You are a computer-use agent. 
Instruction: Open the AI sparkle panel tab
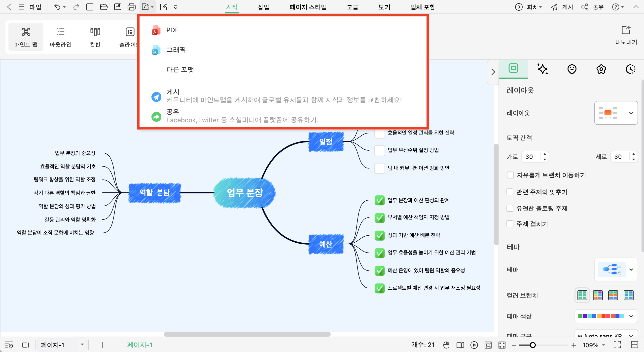click(x=543, y=69)
